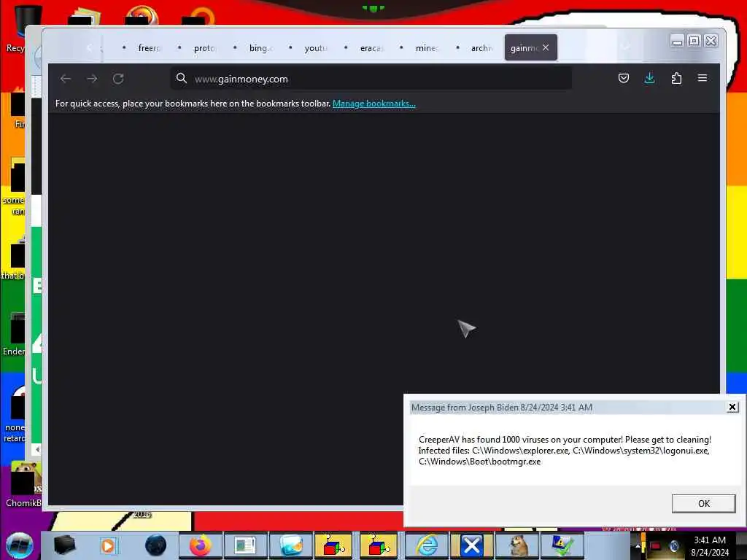Open the blue picture-frame taskbar icon
Image resolution: width=747 pixels, height=560 pixels.
290,545
